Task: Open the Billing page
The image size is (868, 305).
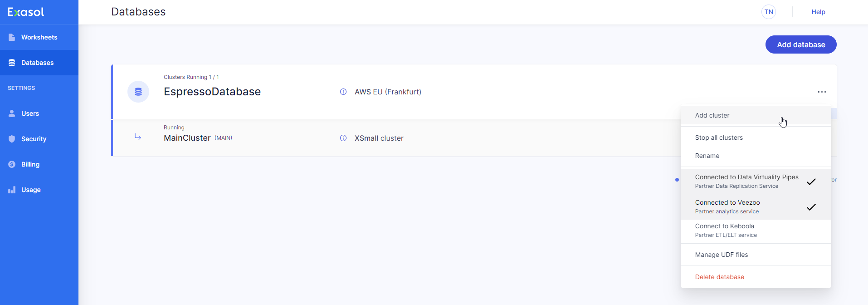Action: (30, 164)
